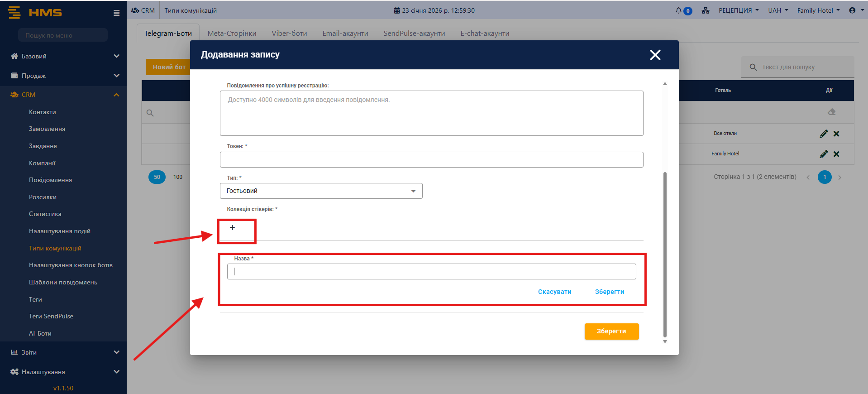Screen dimensions: 868x394
Task: Switch to the Viber-боти tab
Action: [x=289, y=34]
